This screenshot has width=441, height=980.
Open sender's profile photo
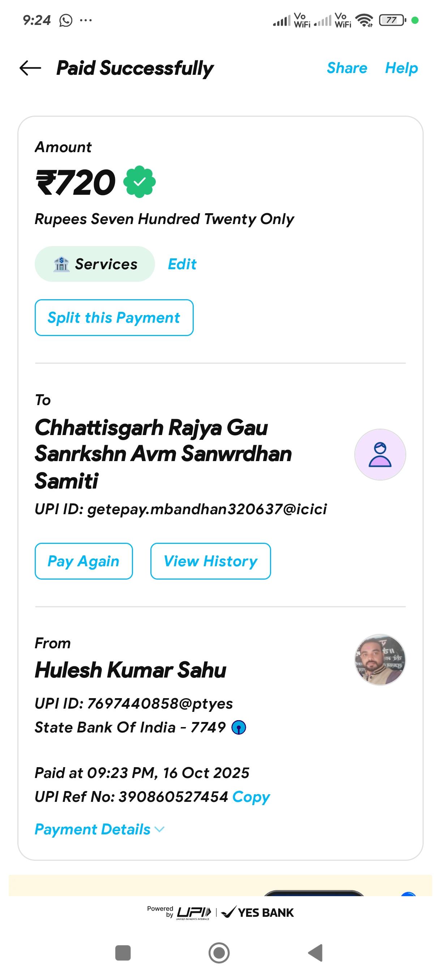[380, 660]
